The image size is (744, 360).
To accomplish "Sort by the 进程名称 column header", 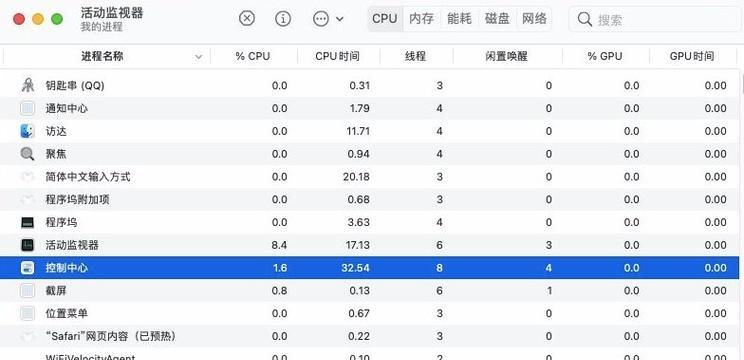I will tap(102, 56).
